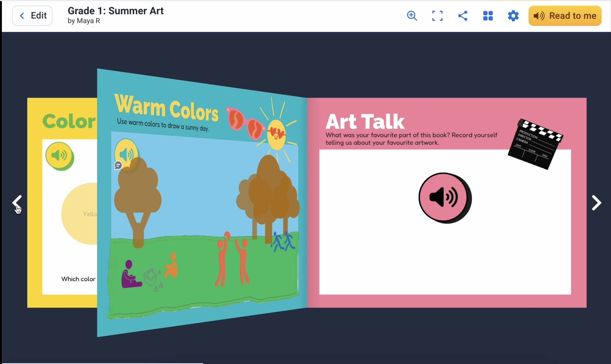This screenshot has width=611, height=364.
Task: Play audio on the yellow Color page
Action: tap(60, 156)
